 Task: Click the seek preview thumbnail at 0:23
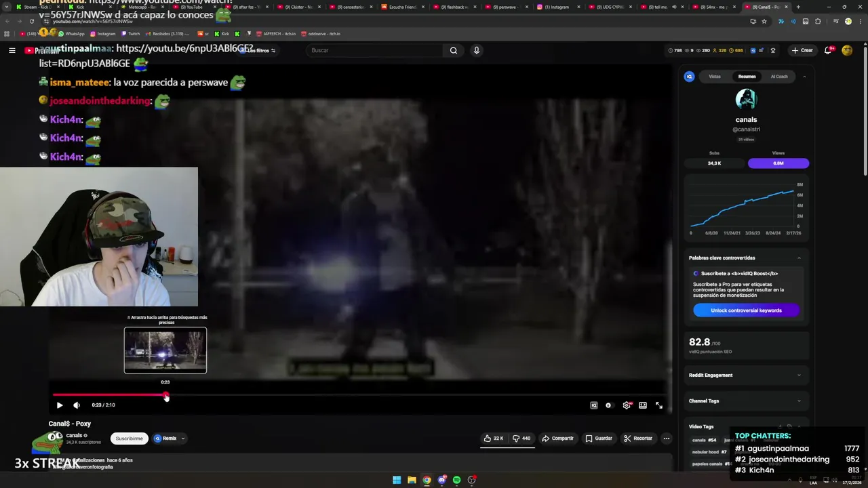coord(165,350)
